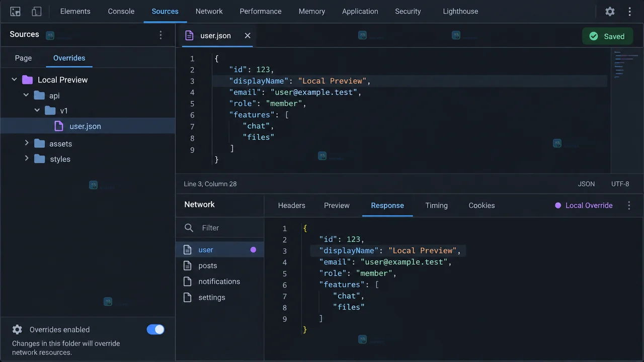
Task: Switch to the Page tab in Sources
Action: (x=23, y=58)
